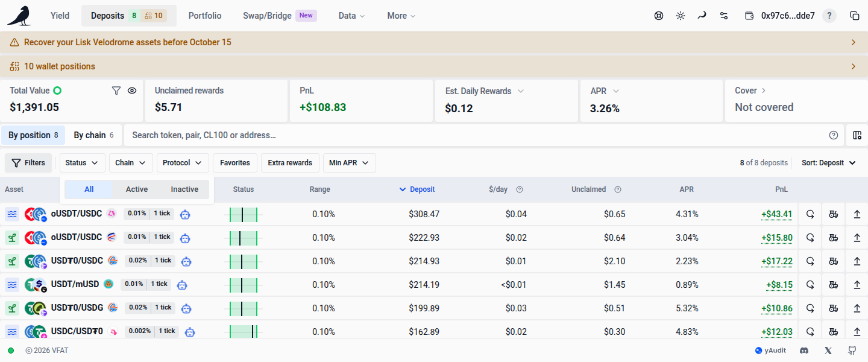The image size is (868, 362).
Task: Open the Protocol filter dropdown
Action: pos(183,163)
